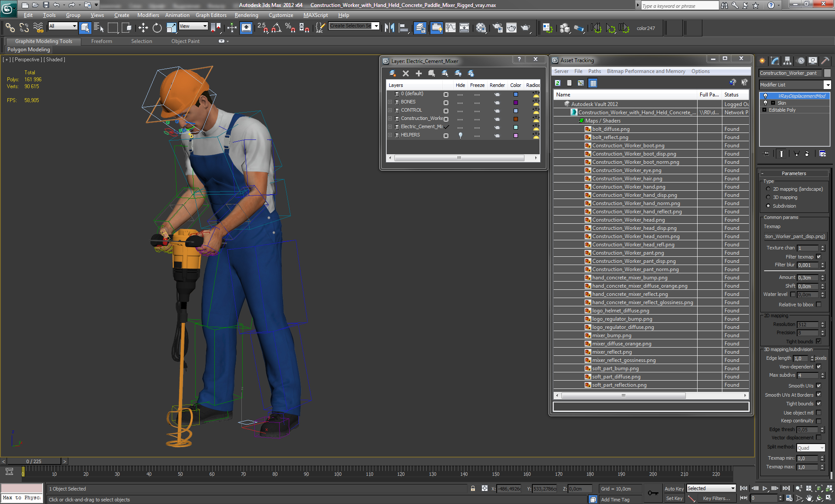Viewport: 835px width, 504px height.
Task: Open selection filter All dropdown
Action: point(63,26)
